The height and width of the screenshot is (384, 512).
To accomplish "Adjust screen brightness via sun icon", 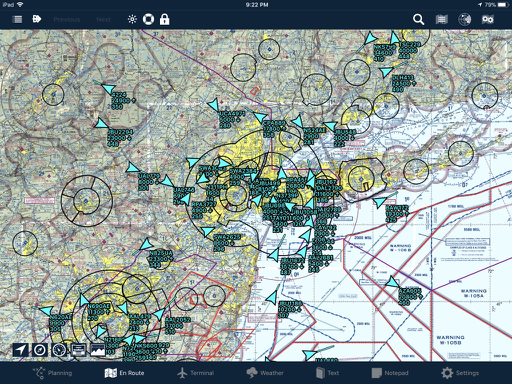I will click(x=132, y=19).
